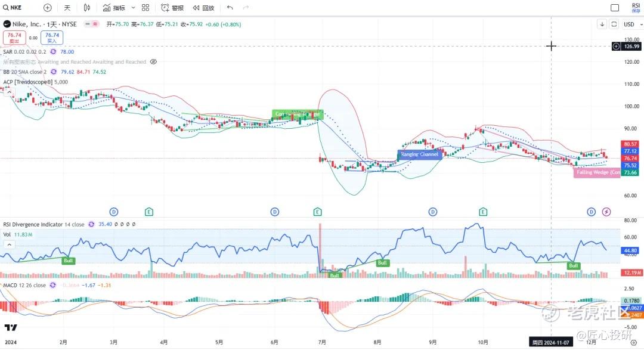This screenshot has height=350, width=644.
Task: Open the earnings marker in March
Action: coord(149,212)
